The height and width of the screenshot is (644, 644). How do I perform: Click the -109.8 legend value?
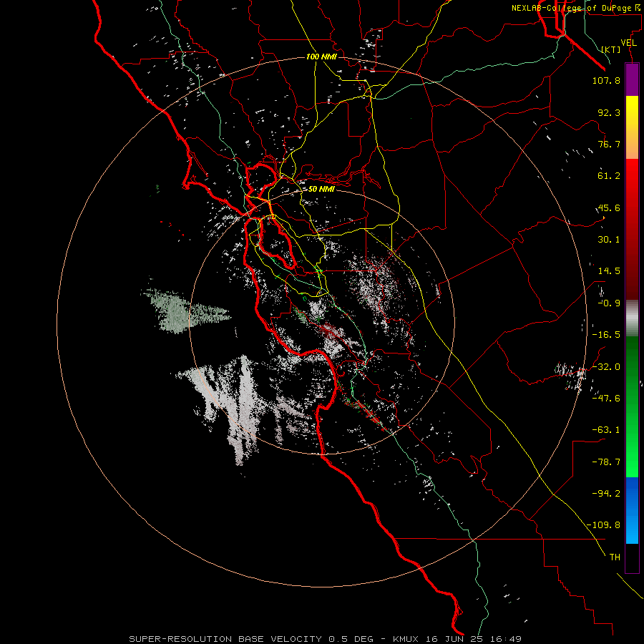(604, 525)
